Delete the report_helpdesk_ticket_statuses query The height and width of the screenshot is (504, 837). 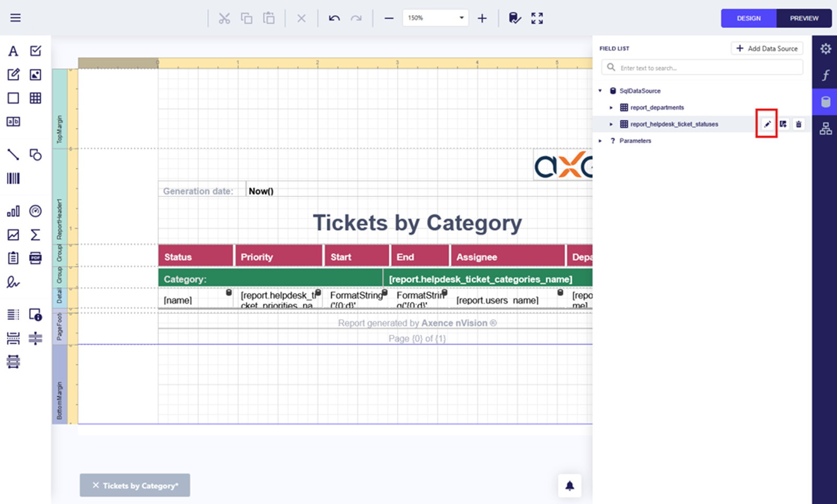[798, 124]
